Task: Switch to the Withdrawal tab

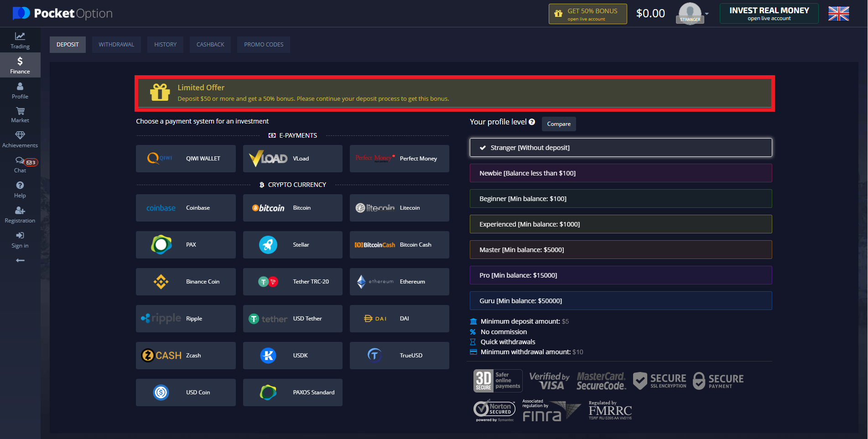Action: coord(116,45)
